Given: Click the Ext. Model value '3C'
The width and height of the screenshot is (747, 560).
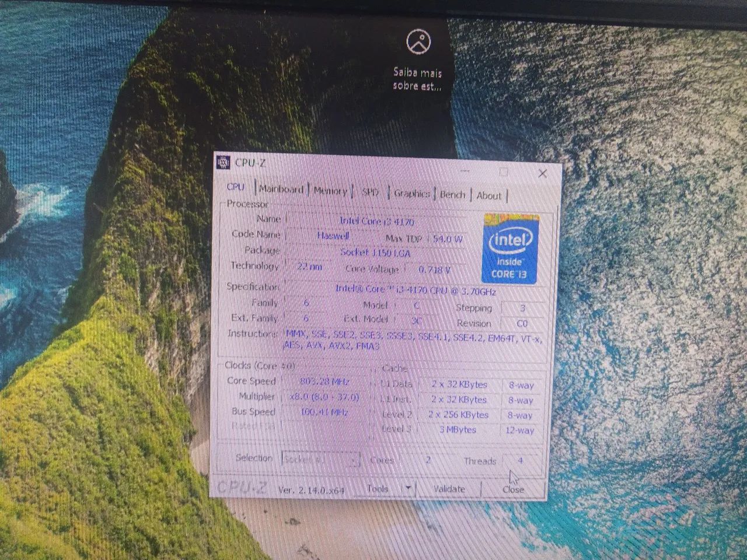Looking at the screenshot, I should pyautogui.click(x=416, y=320).
